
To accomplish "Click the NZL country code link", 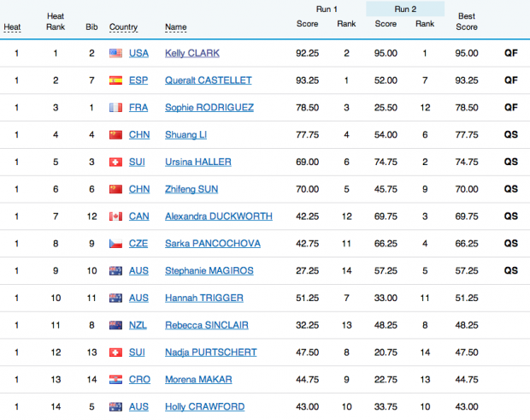I will pos(138,325).
